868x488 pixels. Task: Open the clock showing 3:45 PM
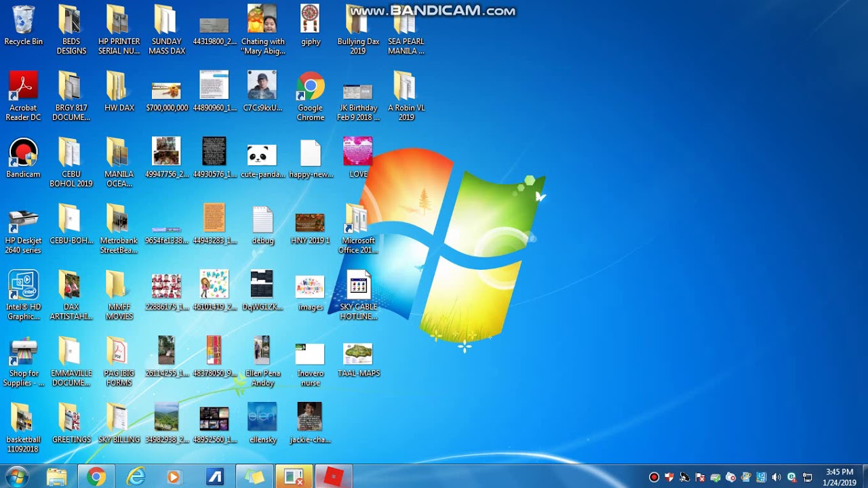click(840, 477)
